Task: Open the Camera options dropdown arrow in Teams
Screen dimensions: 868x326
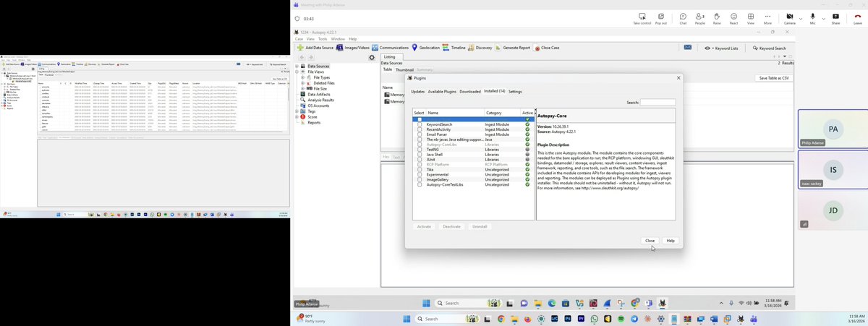Action: pos(801,17)
